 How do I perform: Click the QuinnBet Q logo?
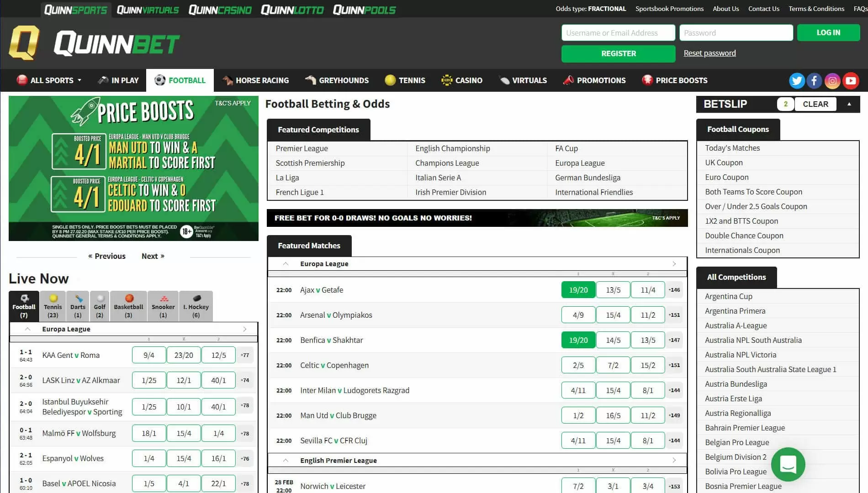[x=24, y=43]
